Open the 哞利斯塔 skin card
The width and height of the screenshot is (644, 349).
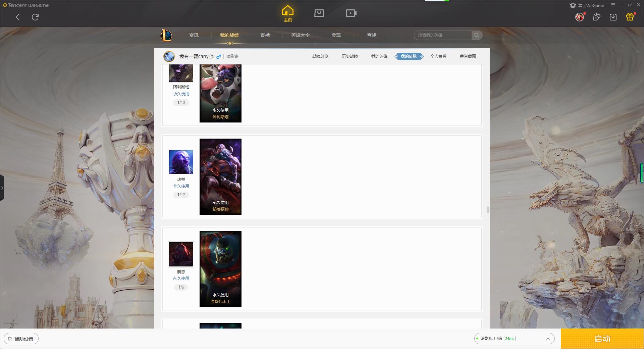[x=220, y=94]
